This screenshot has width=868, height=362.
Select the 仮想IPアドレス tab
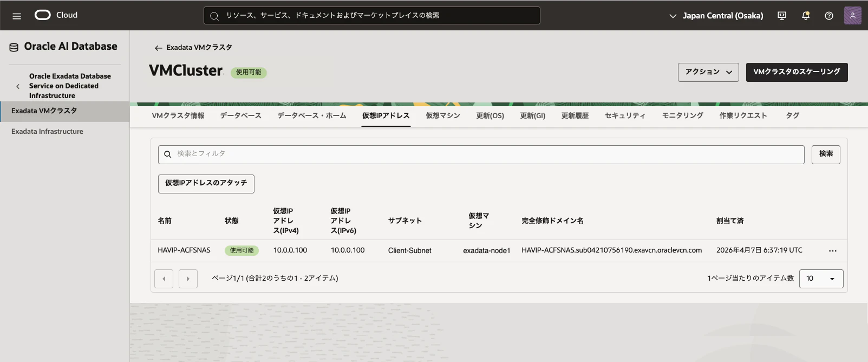point(386,115)
